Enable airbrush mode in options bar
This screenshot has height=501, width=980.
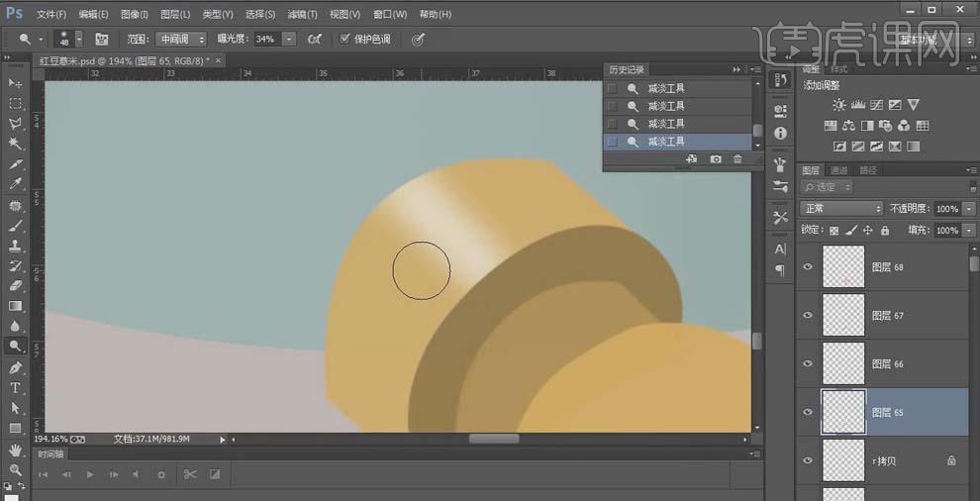point(315,40)
